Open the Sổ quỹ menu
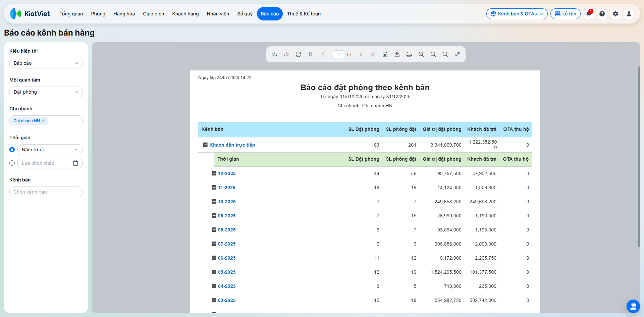 (x=245, y=14)
